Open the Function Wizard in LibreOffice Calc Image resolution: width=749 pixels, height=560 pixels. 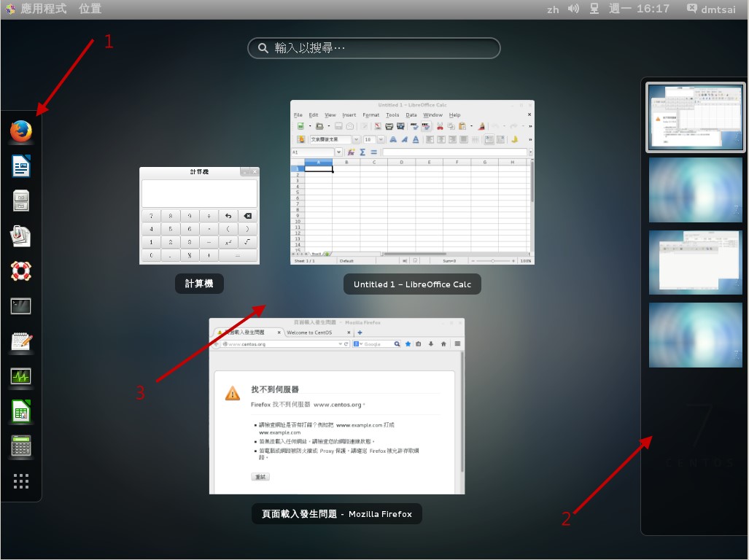350,152
